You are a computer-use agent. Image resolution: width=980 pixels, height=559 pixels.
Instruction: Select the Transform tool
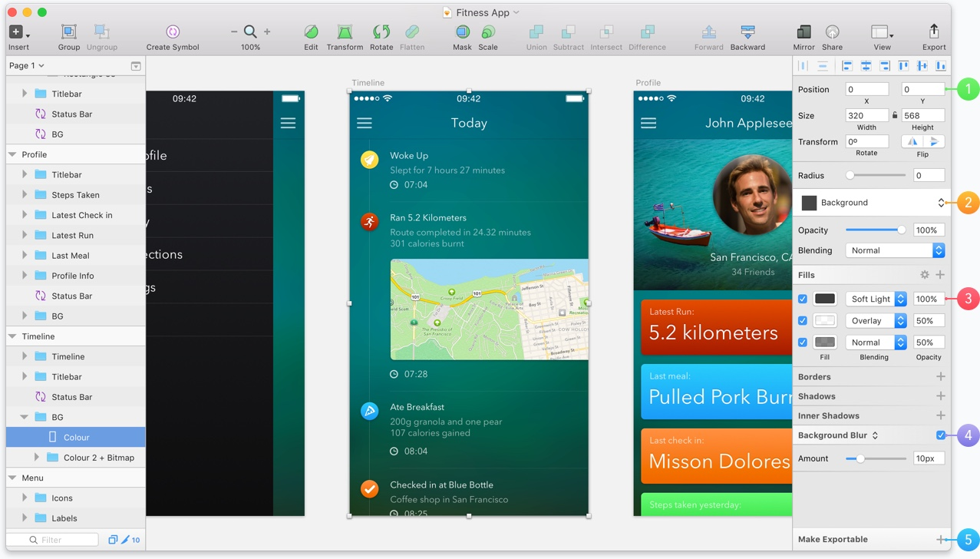(345, 32)
